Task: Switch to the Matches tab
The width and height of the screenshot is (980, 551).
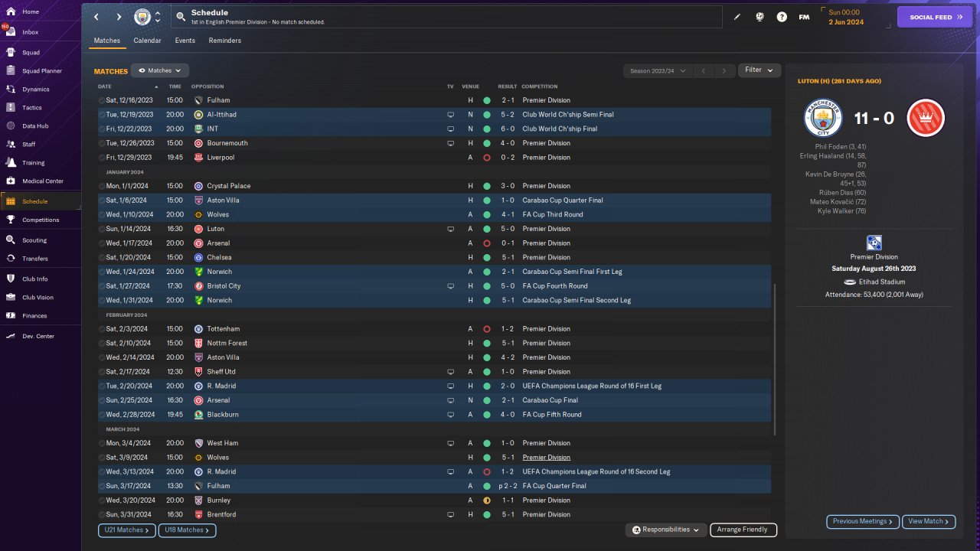Action: tap(107, 41)
